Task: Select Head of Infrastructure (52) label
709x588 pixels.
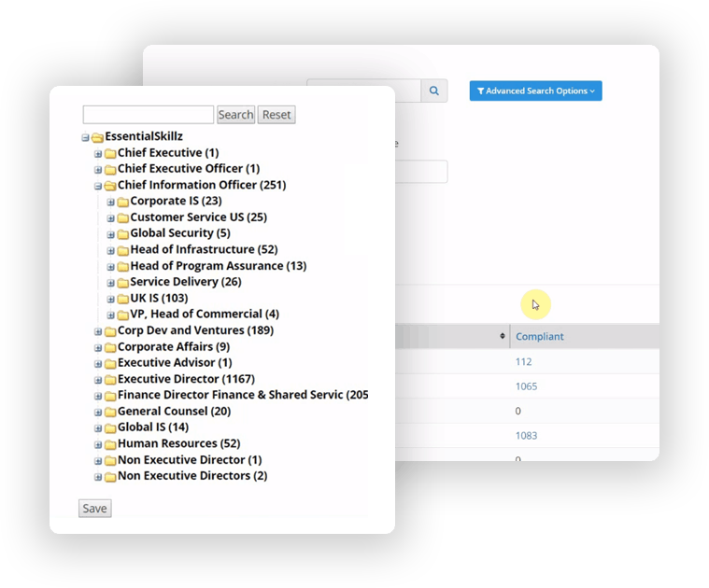Action: (x=204, y=249)
